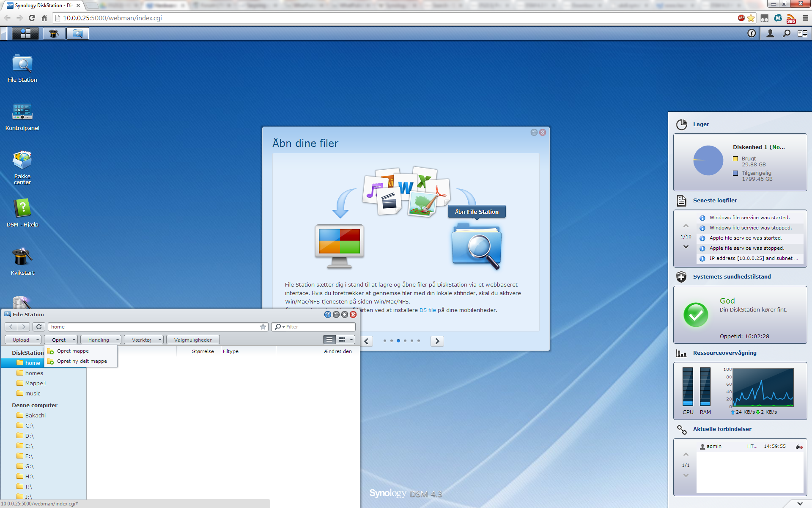Screen dimensions: 812x508
Task: Choose Opret mappe from the menu
Action: pos(81,351)
